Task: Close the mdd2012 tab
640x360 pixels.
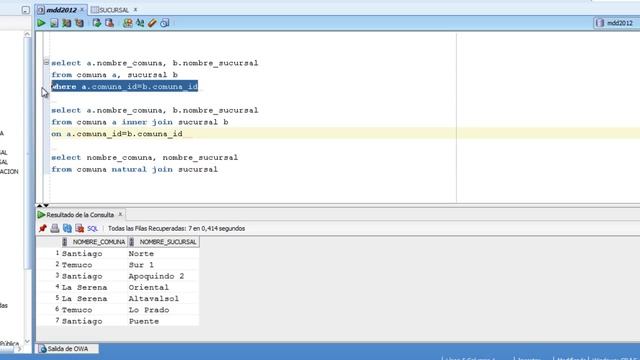Action: pos(82,9)
